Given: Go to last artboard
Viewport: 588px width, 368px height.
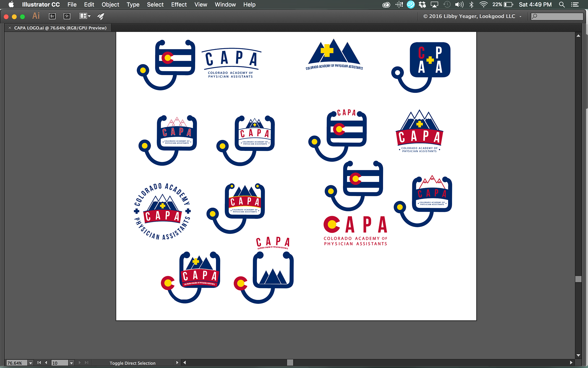Looking at the screenshot, I should coord(87,363).
